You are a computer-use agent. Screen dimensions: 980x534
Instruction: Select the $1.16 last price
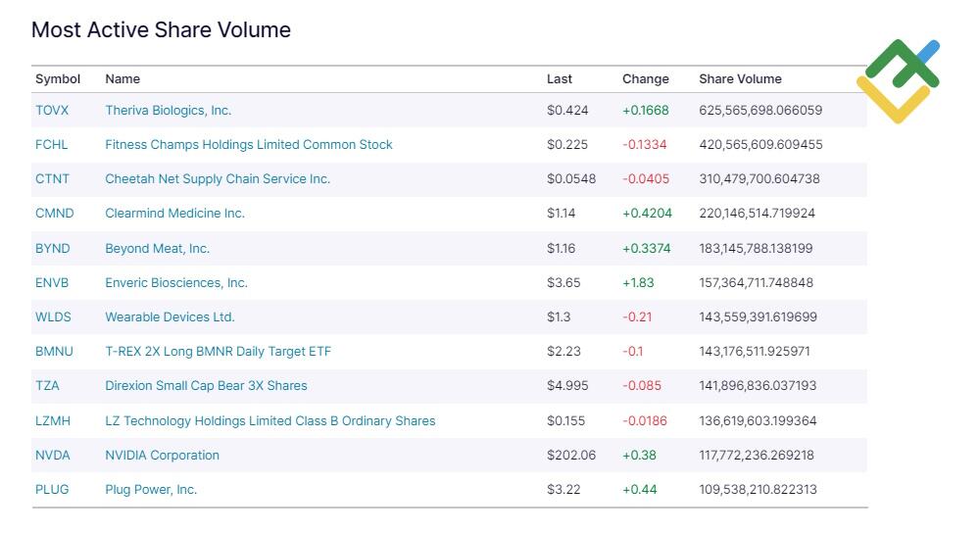(561, 249)
